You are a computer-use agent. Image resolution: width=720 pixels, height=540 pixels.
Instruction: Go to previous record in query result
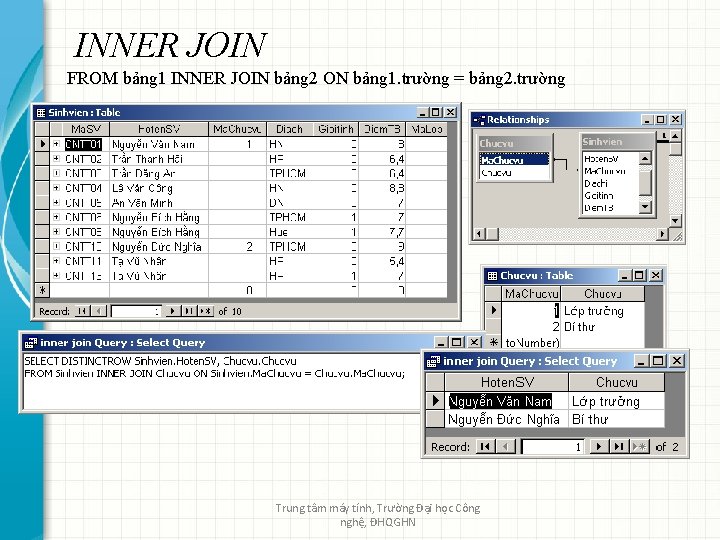[506, 446]
